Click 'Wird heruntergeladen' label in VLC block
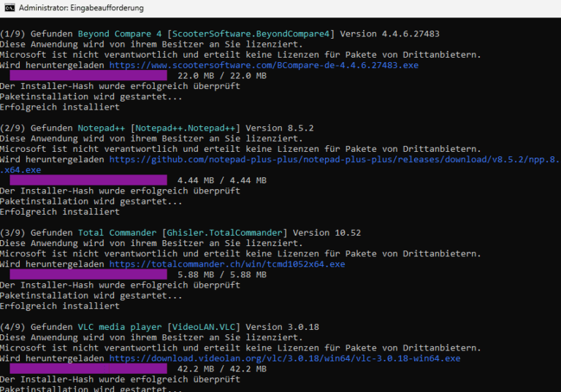Screen dimensions: 561x392 point(52,358)
